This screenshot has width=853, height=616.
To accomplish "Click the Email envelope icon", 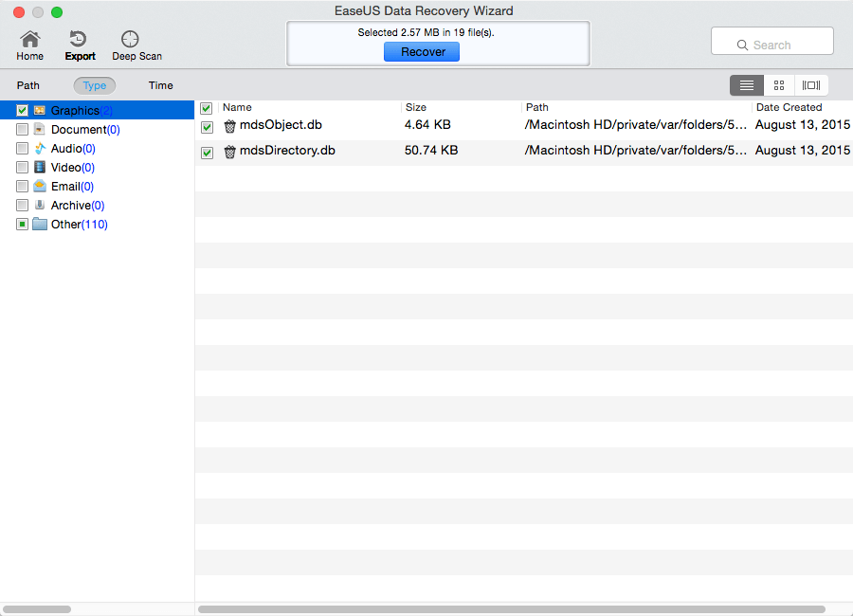I will (40, 186).
